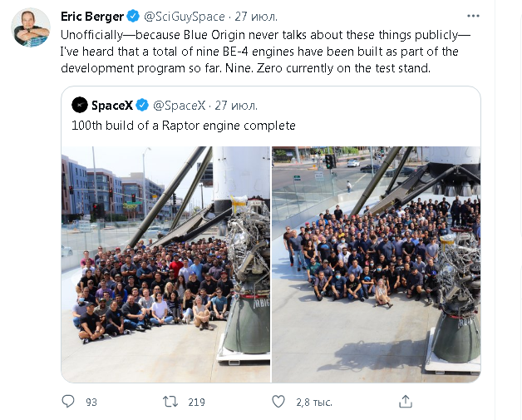Open Eric Berger's profile avatar

(x=31, y=27)
